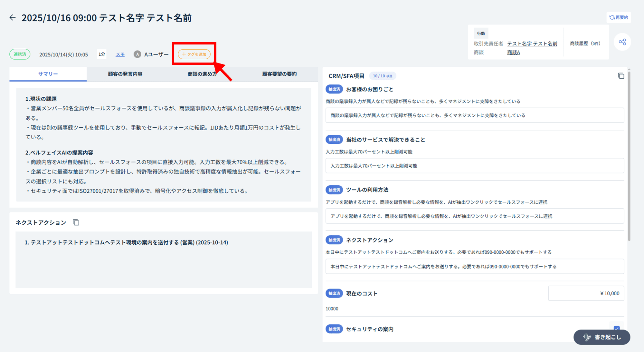
Task: Open the メモ link
Action: point(120,54)
